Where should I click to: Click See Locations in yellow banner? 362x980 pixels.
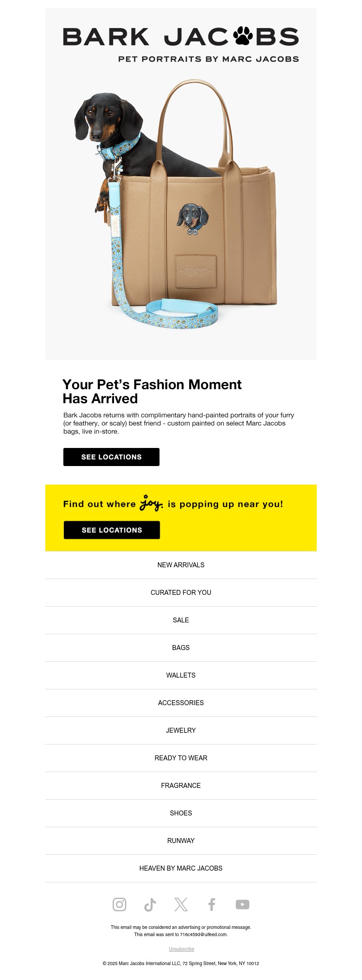click(x=112, y=530)
